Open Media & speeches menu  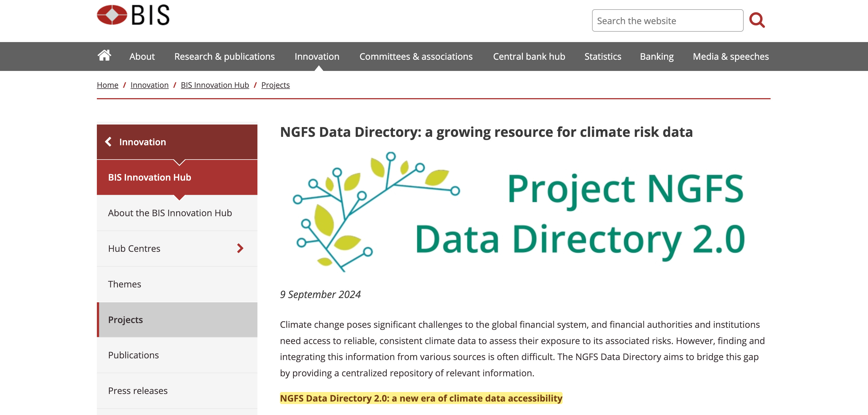pos(730,57)
